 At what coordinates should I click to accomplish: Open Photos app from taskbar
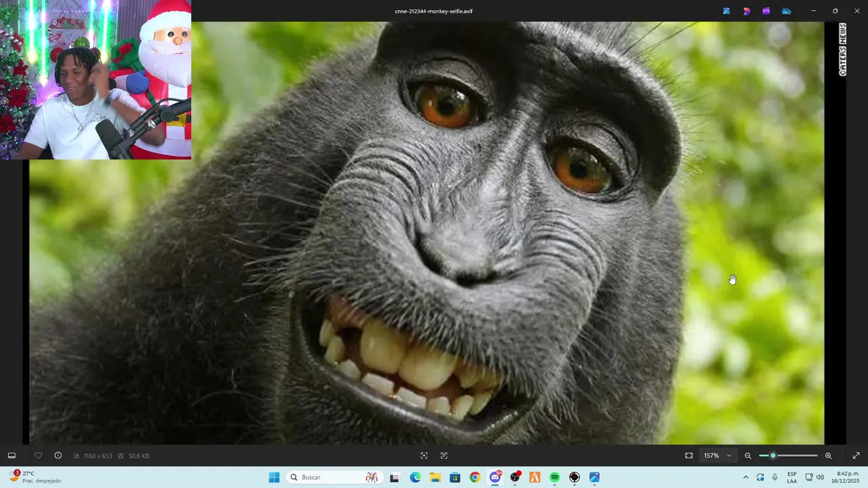(595, 477)
